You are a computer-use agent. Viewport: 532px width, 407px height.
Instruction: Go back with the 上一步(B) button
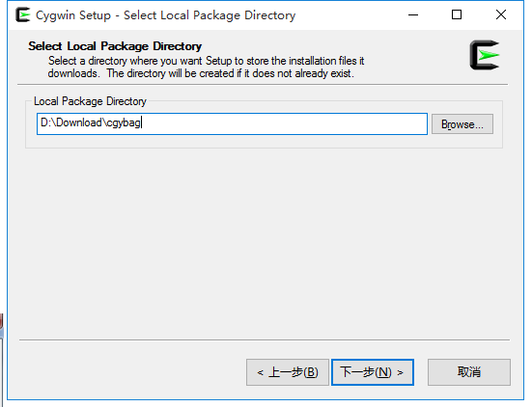click(288, 372)
